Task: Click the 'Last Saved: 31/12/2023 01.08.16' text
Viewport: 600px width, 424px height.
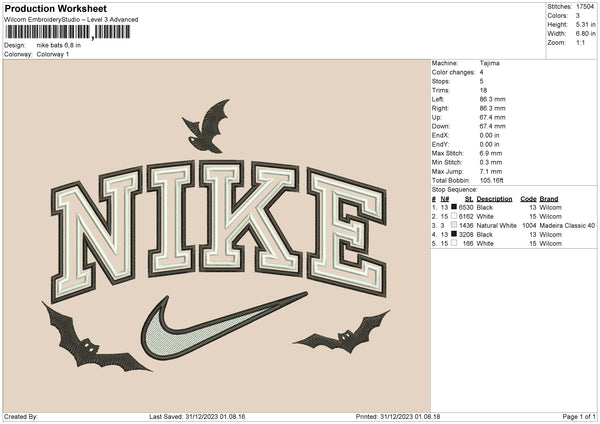Action: (x=197, y=417)
